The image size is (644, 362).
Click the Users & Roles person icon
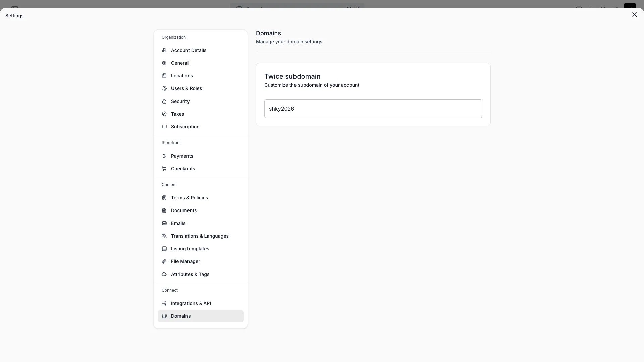pyautogui.click(x=164, y=88)
